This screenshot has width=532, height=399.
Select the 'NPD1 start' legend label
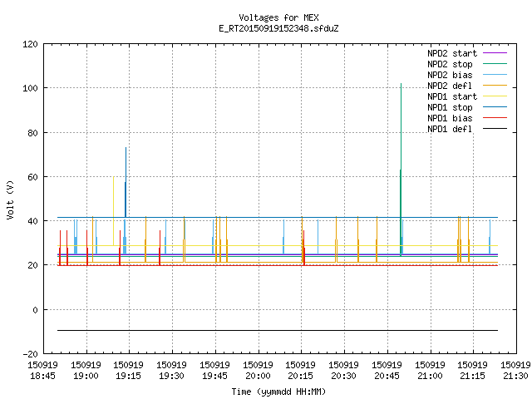coord(452,96)
